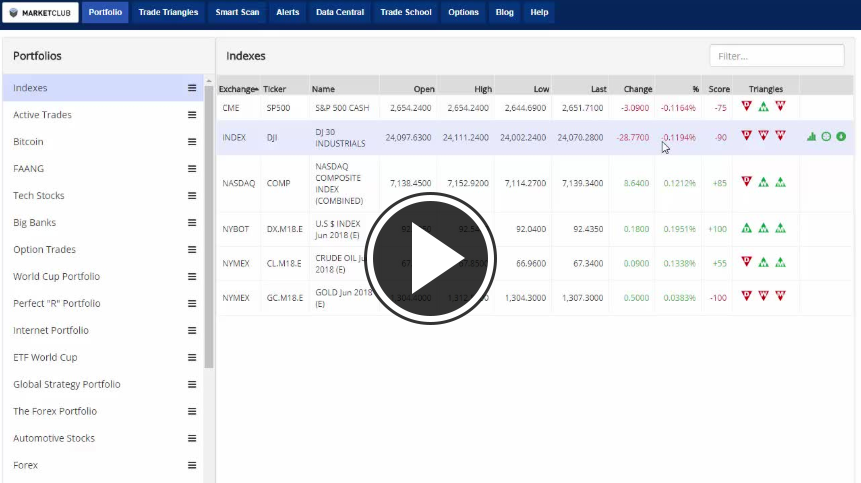Sort table by the Change column
Viewport: 861px width, 483px height.
click(638, 89)
